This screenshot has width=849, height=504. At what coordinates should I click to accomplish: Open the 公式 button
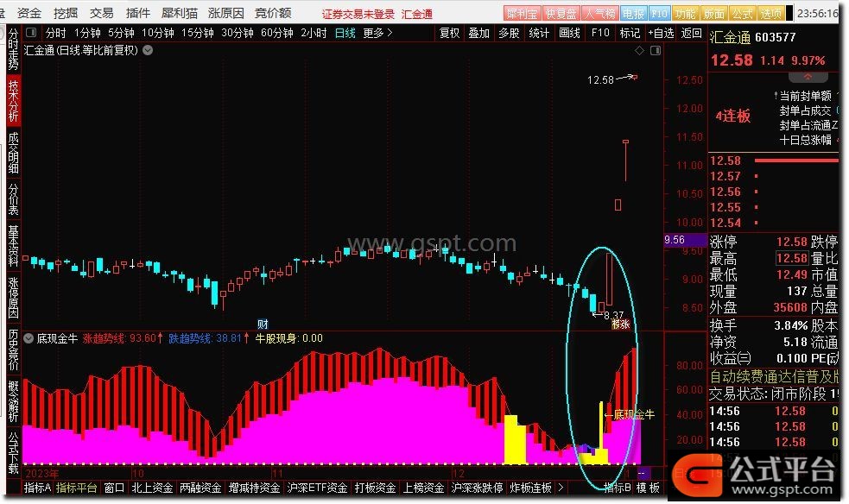742,13
